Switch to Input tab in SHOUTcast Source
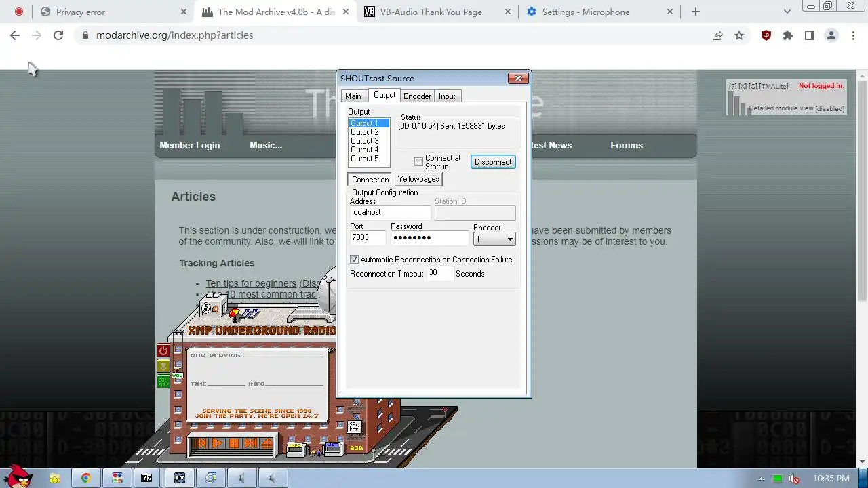This screenshot has height=488, width=868. click(x=447, y=96)
